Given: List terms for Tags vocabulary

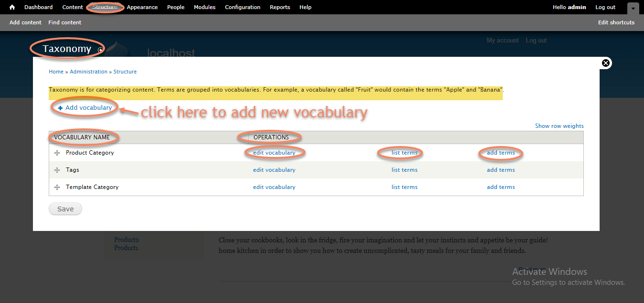Looking at the screenshot, I should click(404, 170).
